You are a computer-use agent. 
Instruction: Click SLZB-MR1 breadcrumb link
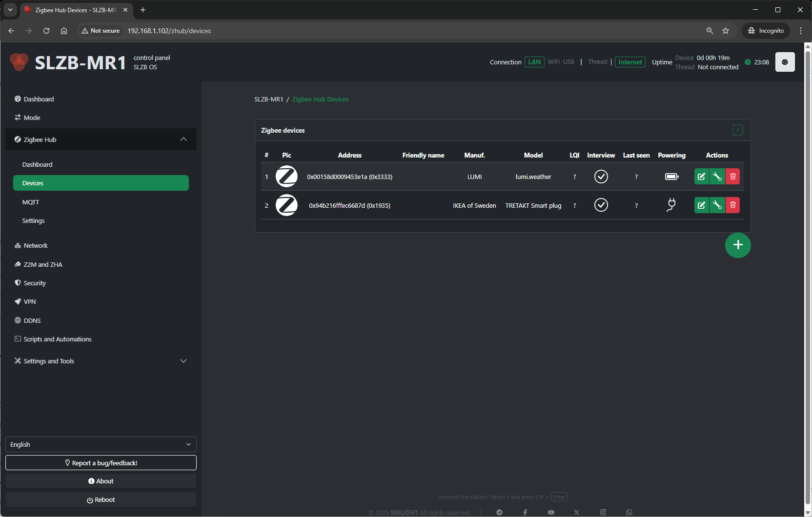[x=268, y=99]
